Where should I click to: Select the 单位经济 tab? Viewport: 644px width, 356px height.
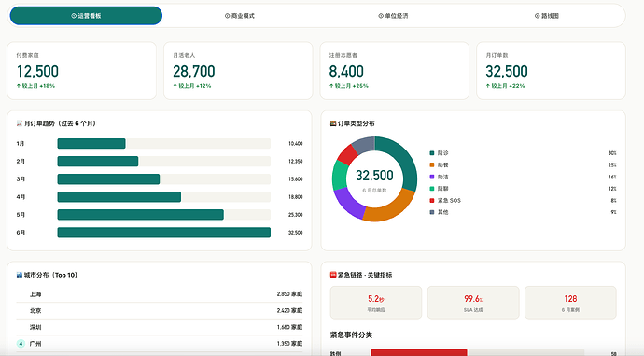tap(393, 16)
